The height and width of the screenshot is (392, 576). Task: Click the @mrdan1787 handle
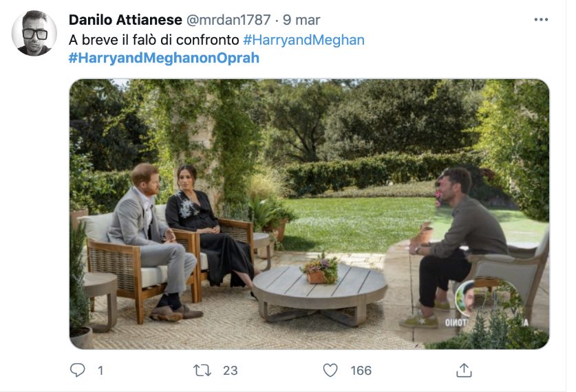point(230,20)
